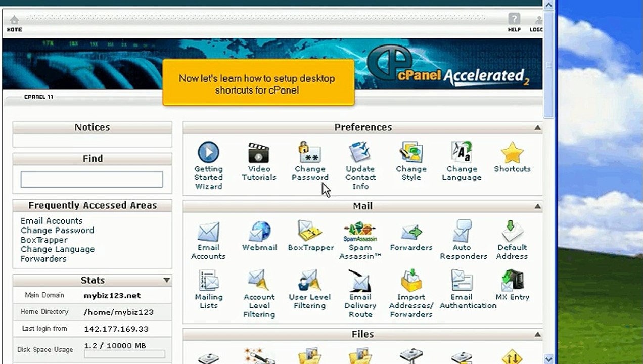Screen dimensions: 643x364
Task: Click the scrollbar up arrow
Action: click(549, 5)
